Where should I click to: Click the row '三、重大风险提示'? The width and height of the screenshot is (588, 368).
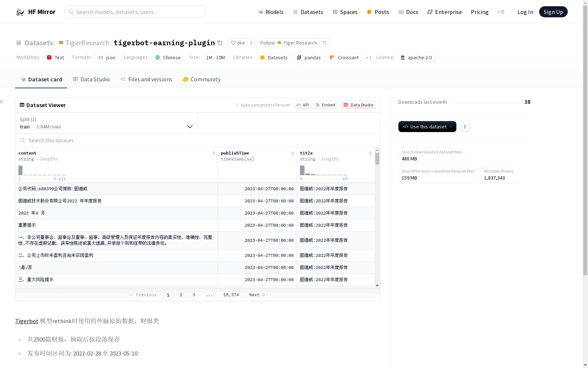pyautogui.click(x=195, y=280)
